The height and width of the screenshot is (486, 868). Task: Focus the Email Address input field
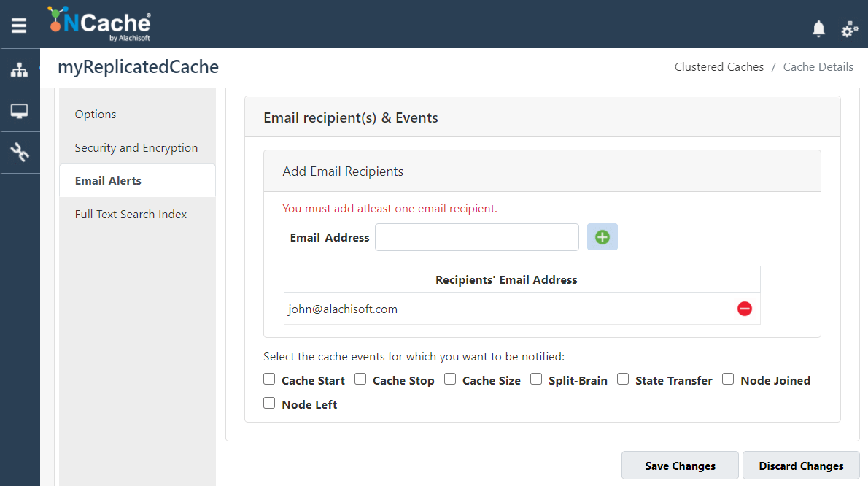(x=477, y=237)
